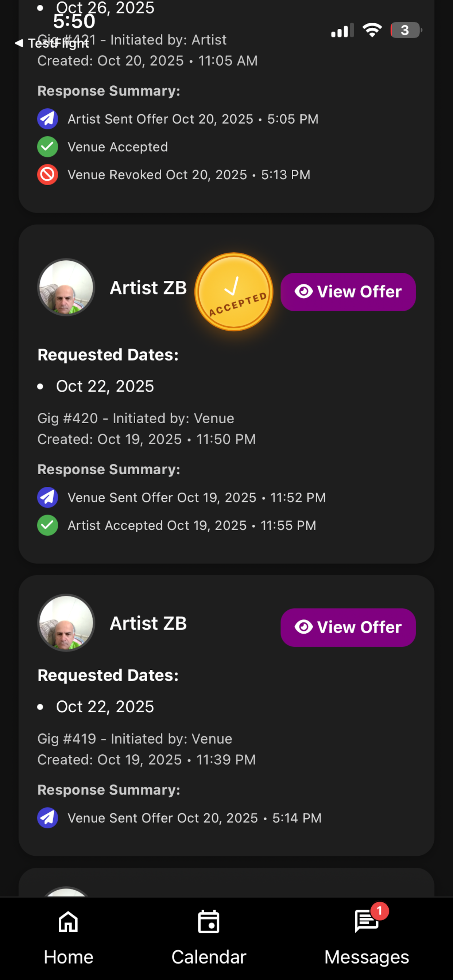Tap View Offer for Gig #419
This screenshot has height=980, width=453.
click(x=348, y=627)
